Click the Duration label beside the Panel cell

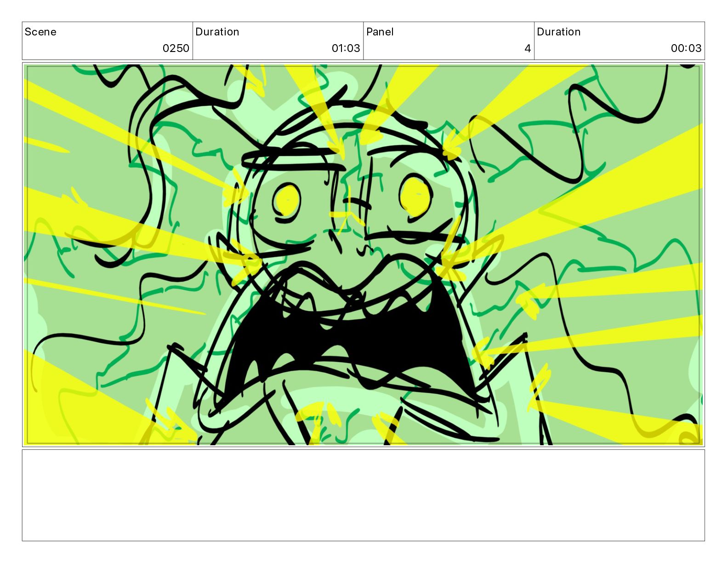point(559,32)
